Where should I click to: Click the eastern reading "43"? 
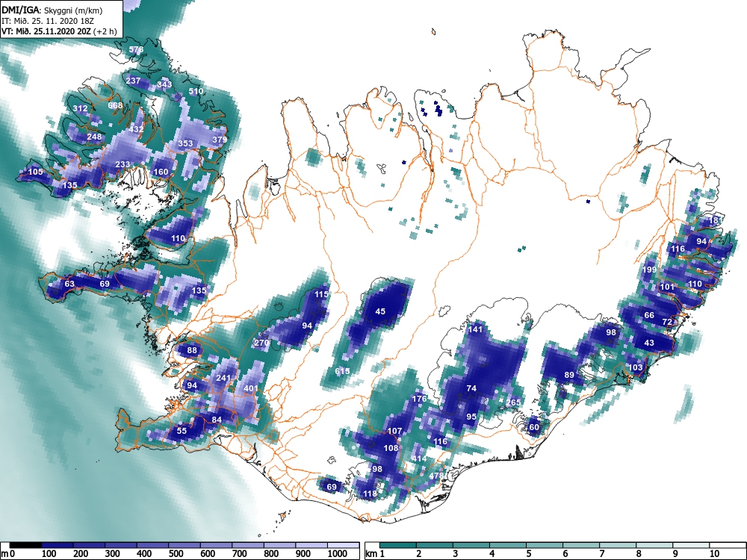point(649,343)
